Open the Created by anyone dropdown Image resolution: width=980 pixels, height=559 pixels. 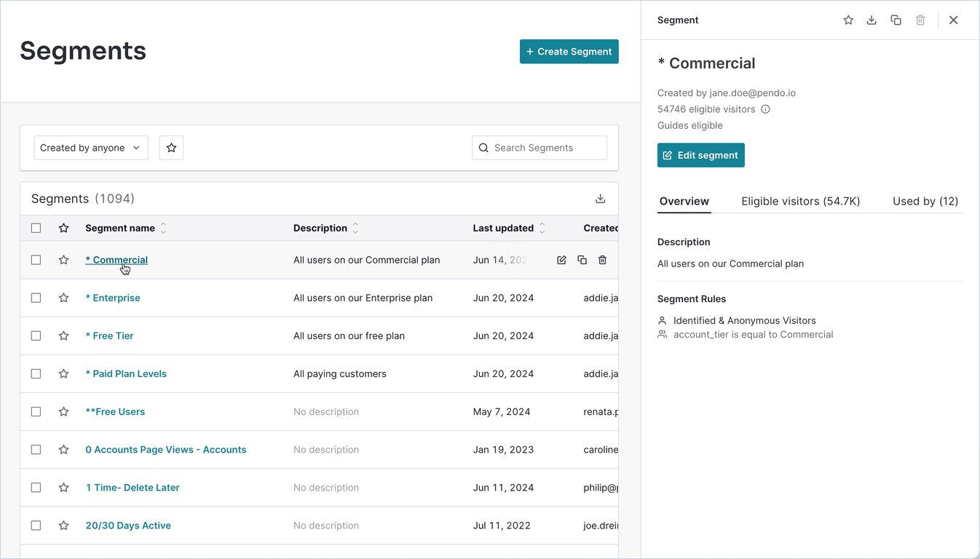[x=91, y=148]
